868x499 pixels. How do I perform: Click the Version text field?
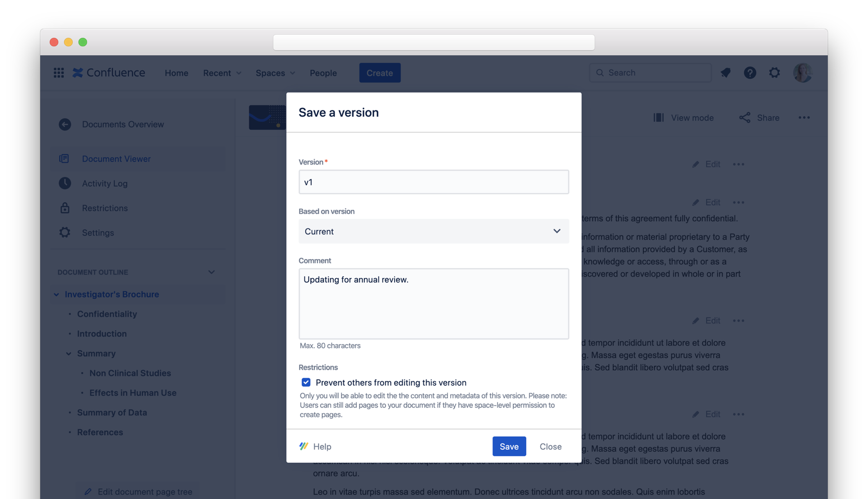[433, 182]
